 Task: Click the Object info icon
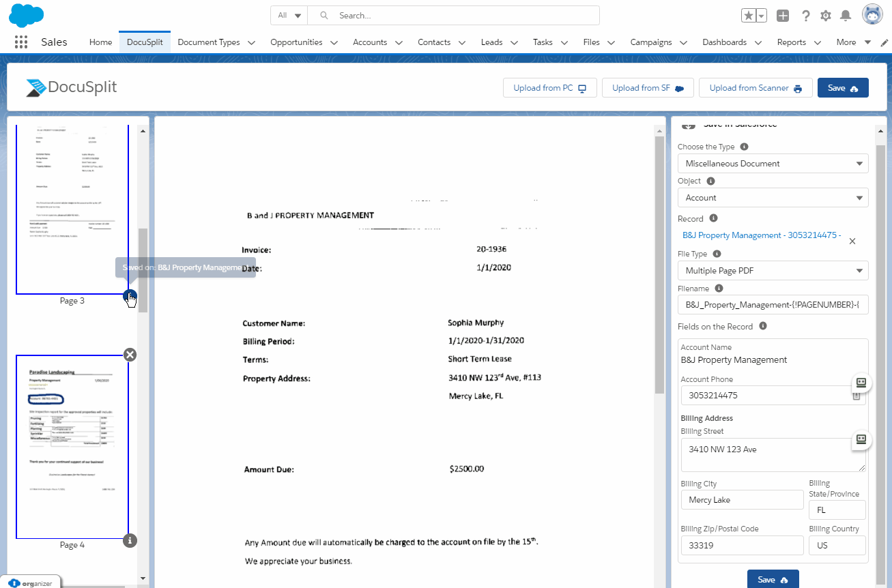[710, 181]
